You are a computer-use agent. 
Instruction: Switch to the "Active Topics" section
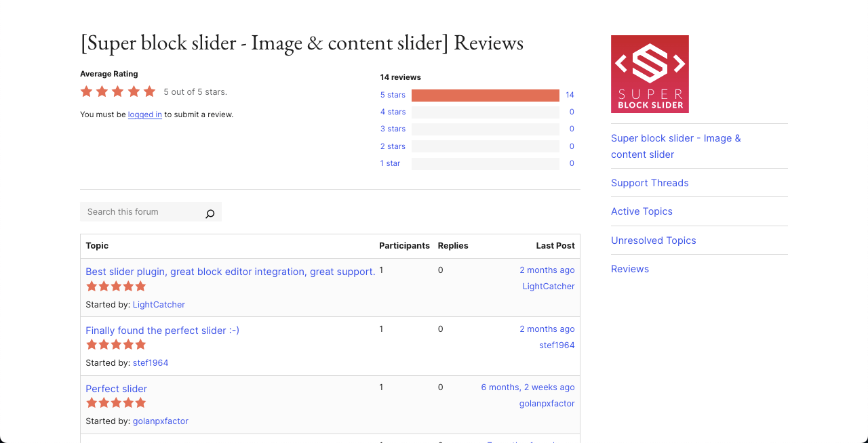click(642, 211)
